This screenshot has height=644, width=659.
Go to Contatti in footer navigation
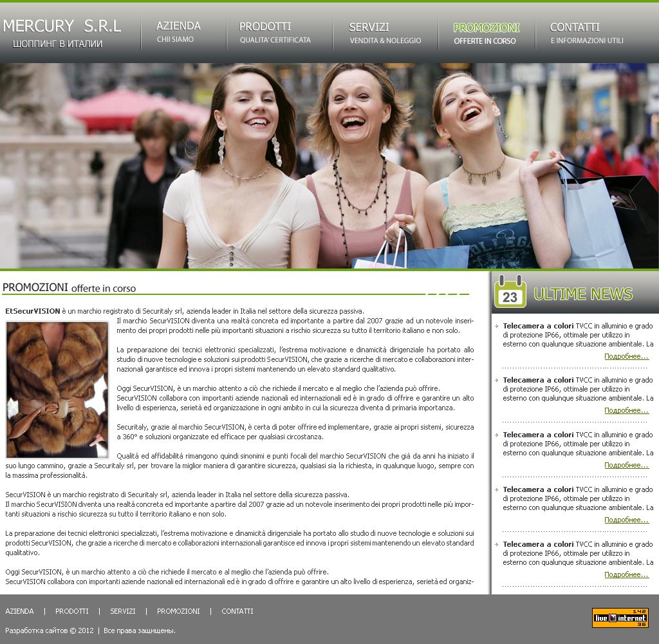click(x=237, y=611)
